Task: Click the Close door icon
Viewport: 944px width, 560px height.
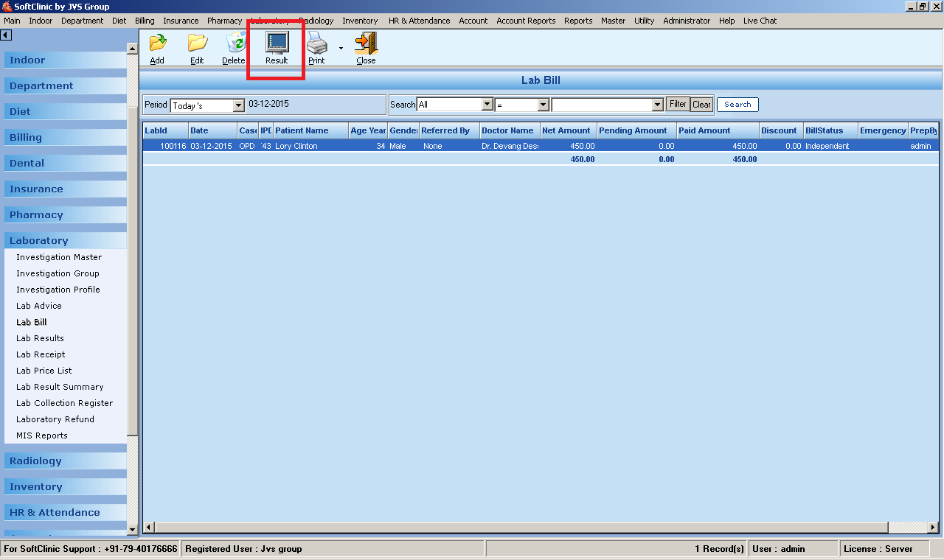Action: [366, 44]
